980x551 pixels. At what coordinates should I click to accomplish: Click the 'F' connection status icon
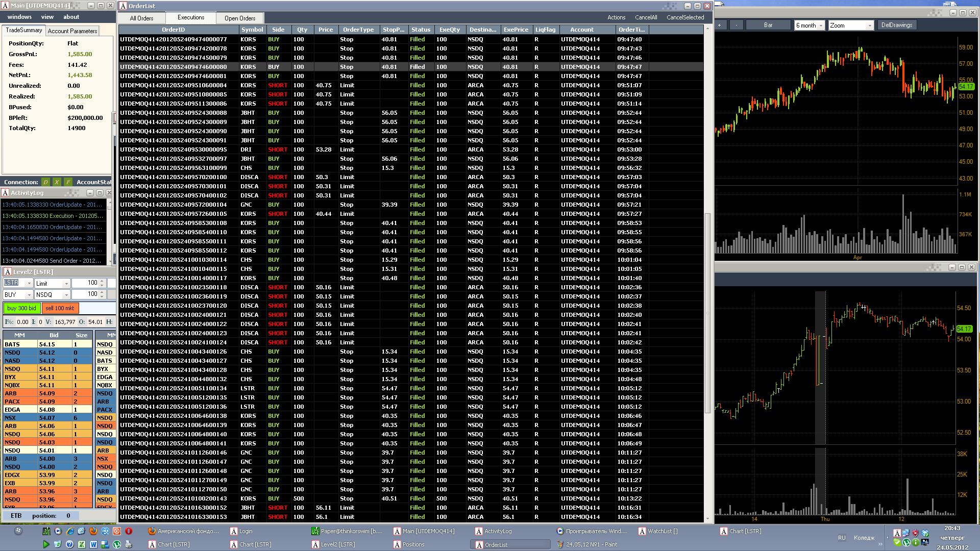pos(68,182)
